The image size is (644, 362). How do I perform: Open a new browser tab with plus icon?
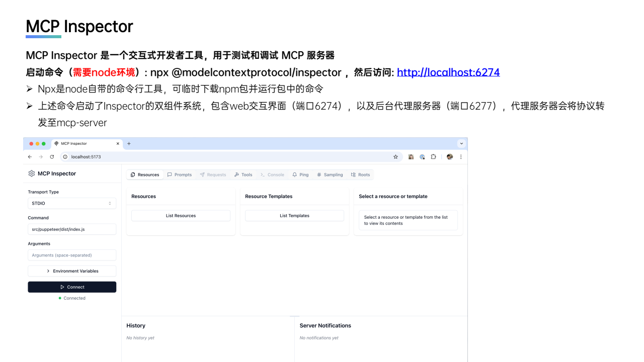(129, 143)
